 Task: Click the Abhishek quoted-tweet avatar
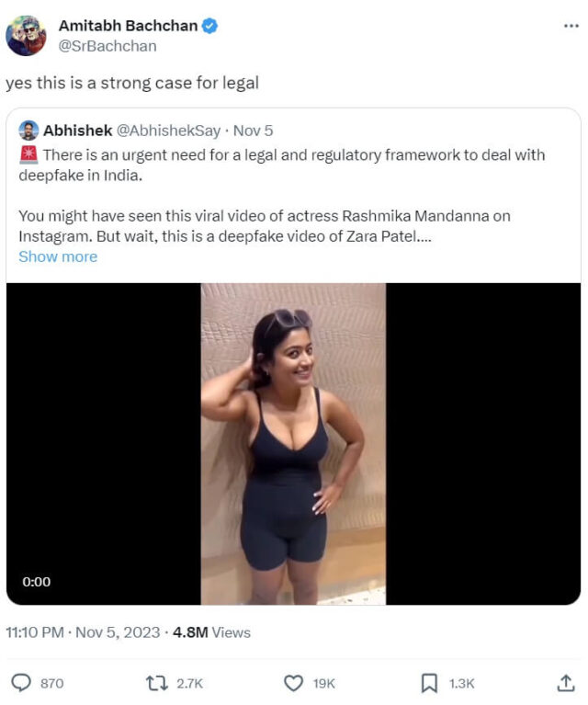point(28,131)
